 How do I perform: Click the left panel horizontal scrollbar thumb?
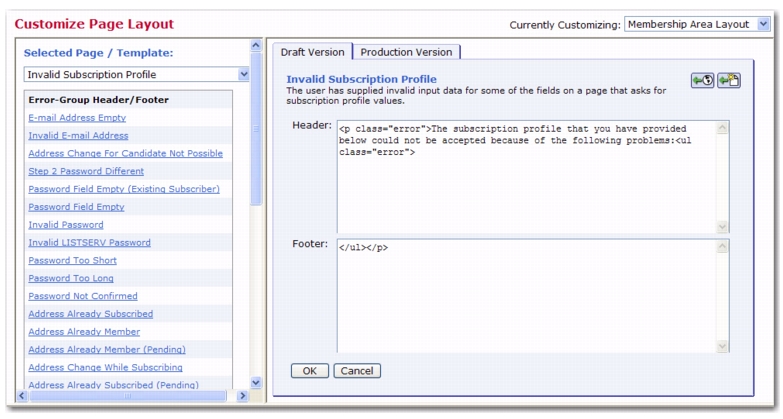pyautogui.click(x=127, y=396)
